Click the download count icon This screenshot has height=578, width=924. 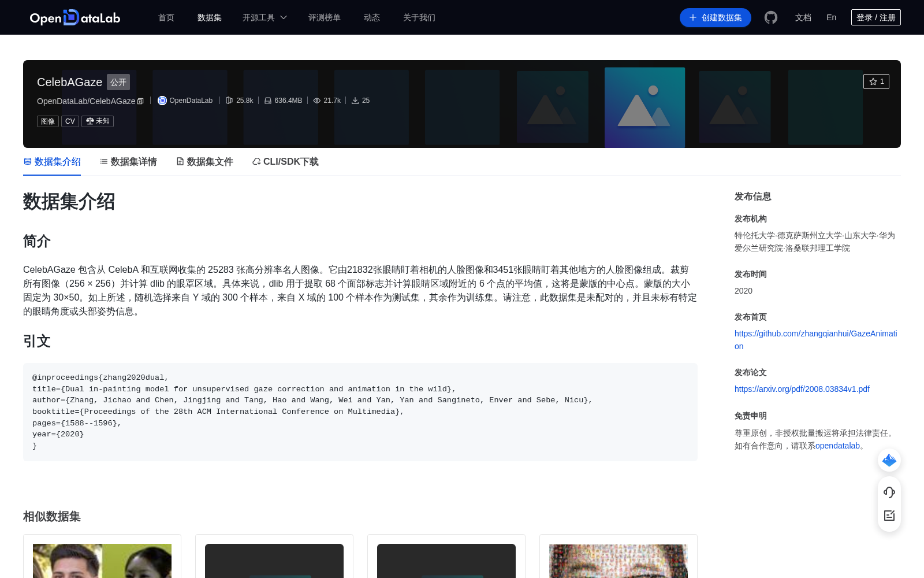tap(355, 101)
